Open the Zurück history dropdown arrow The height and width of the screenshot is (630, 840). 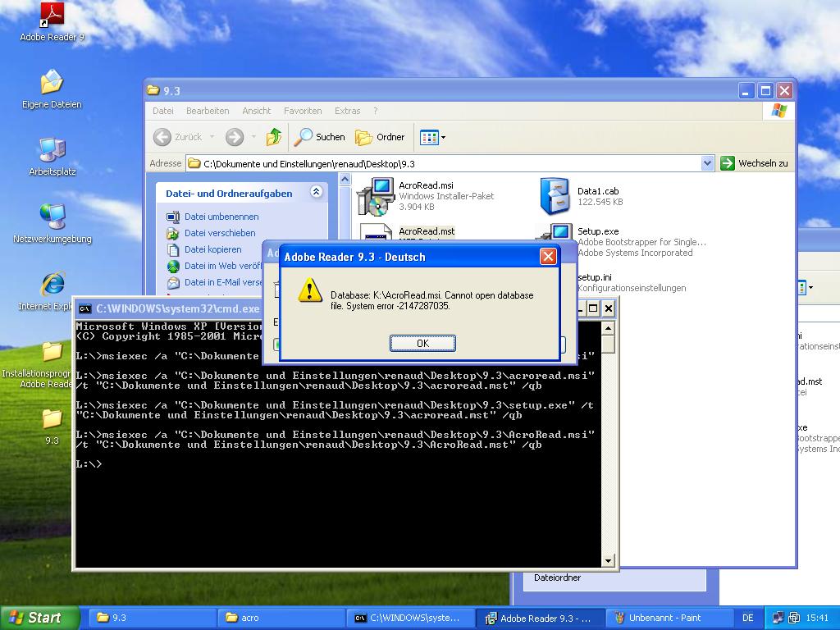pyautogui.click(x=212, y=137)
